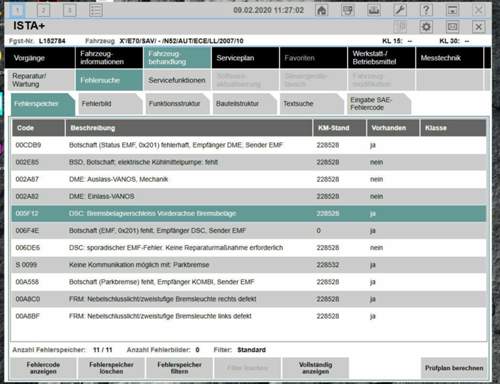
Task: Sort by the Code column header
Action: pyautogui.click(x=38, y=128)
